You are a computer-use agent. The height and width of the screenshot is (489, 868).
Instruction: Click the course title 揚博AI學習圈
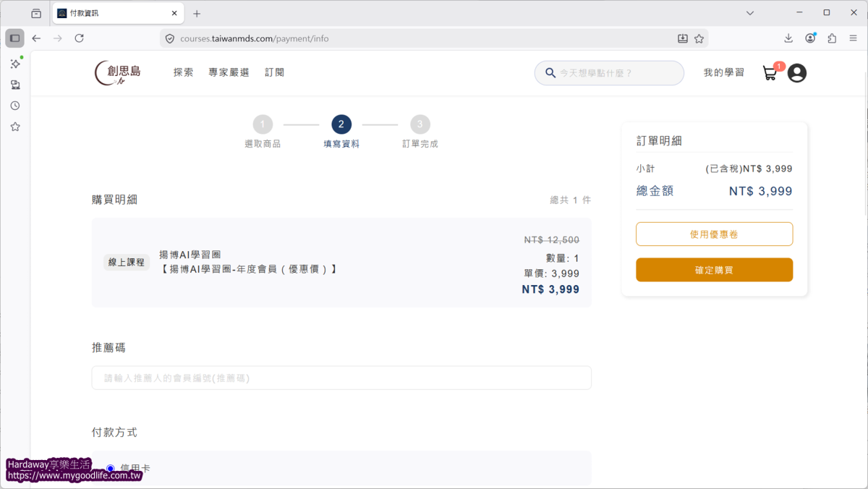coord(190,255)
